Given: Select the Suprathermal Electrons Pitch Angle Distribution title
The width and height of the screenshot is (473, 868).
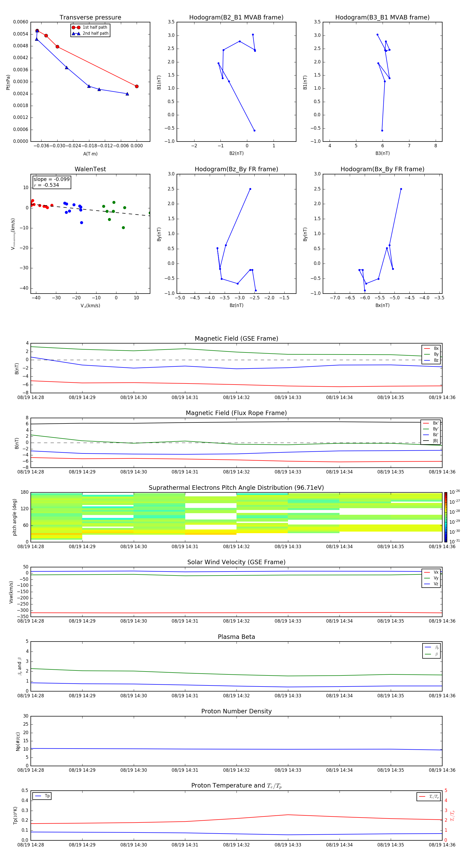Looking at the screenshot, I should (236, 488).
